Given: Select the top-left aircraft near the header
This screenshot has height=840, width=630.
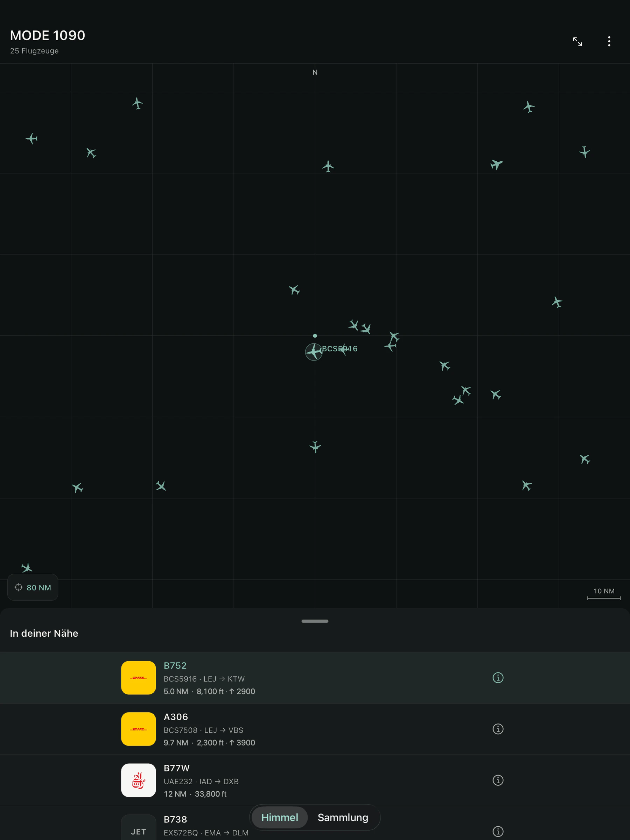Looking at the screenshot, I should [x=138, y=103].
